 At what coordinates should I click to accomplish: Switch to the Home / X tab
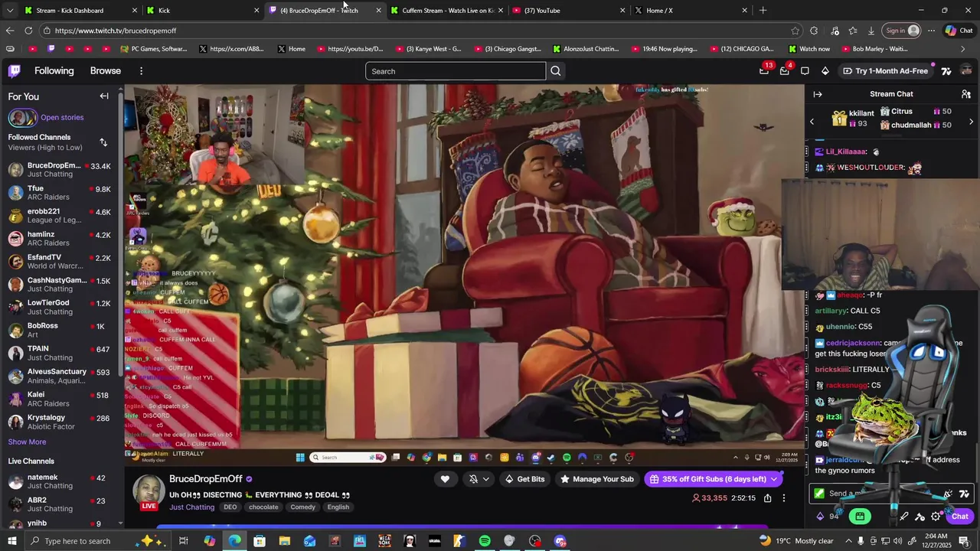point(691,11)
